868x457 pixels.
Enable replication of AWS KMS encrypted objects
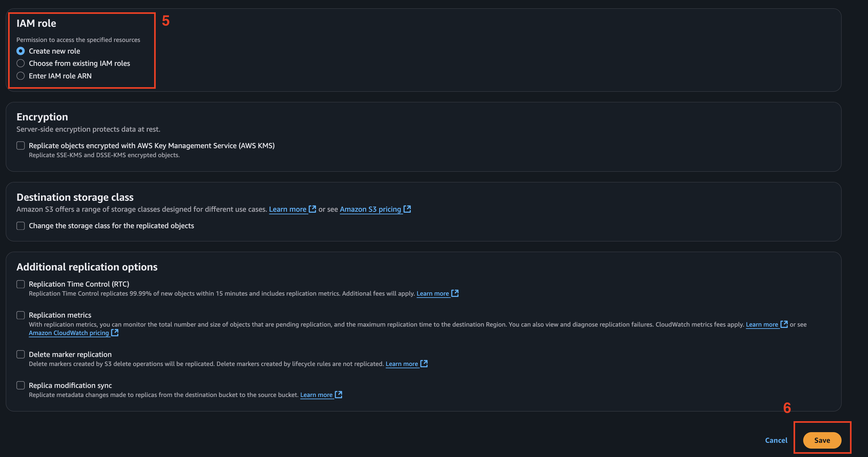pos(21,146)
